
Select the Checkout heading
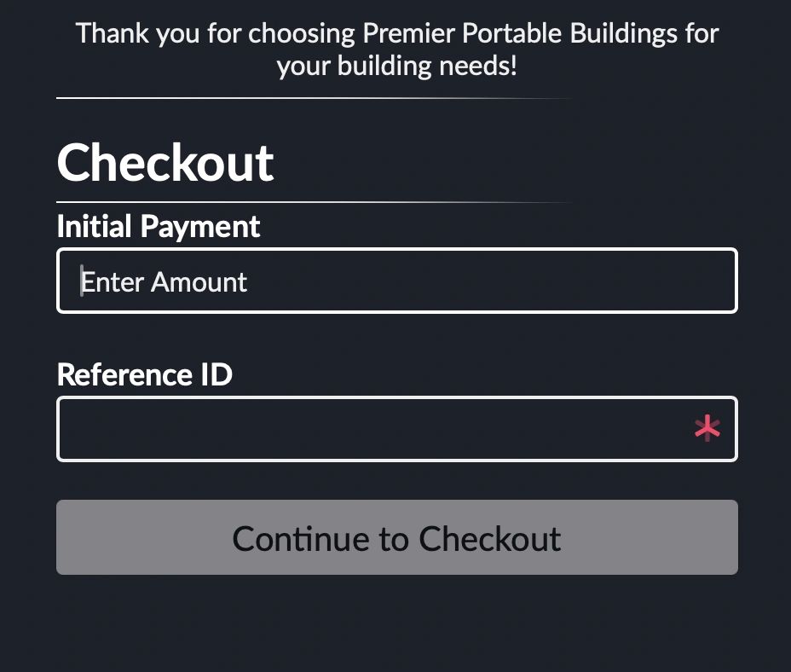pos(165,163)
